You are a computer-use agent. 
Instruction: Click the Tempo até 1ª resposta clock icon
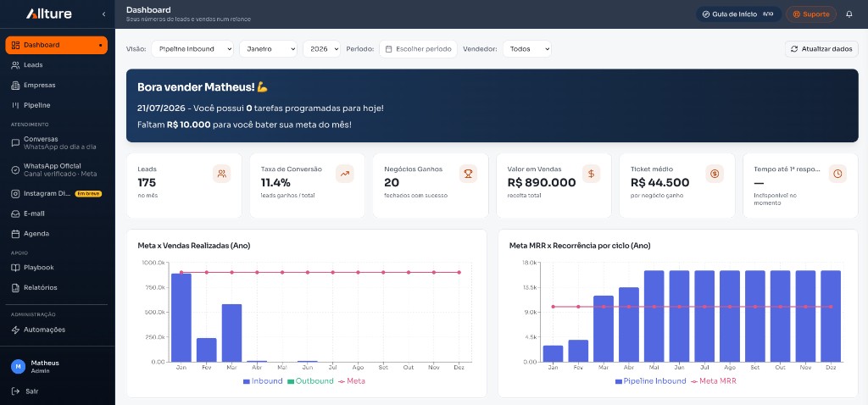[837, 174]
